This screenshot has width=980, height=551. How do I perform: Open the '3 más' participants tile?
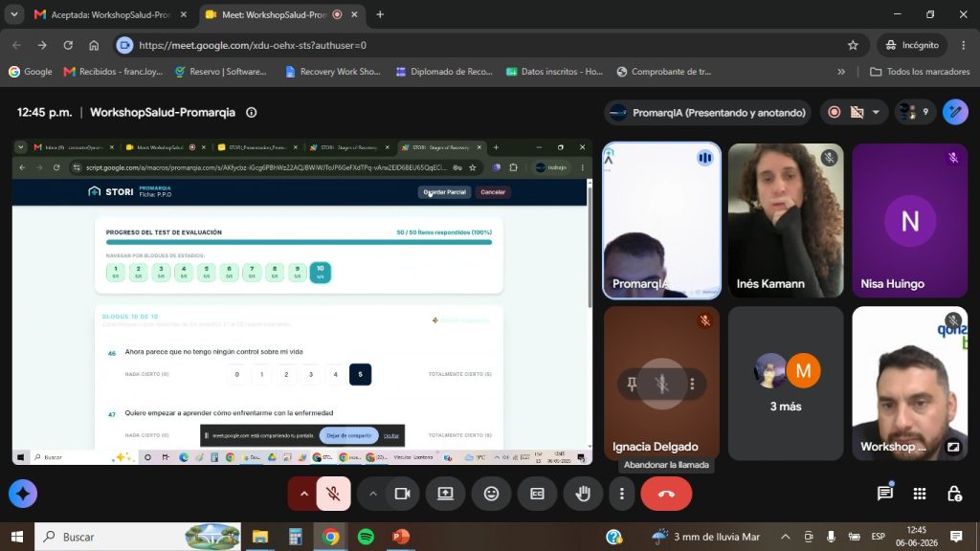click(x=786, y=384)
